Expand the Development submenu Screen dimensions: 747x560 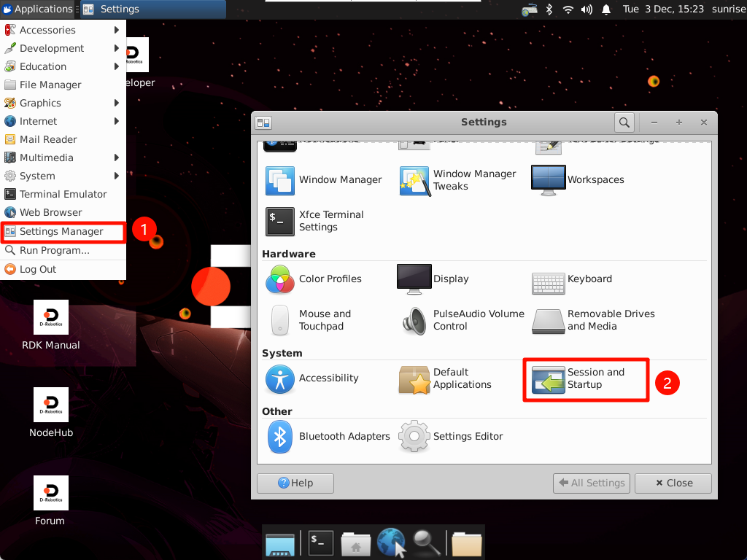63,49
